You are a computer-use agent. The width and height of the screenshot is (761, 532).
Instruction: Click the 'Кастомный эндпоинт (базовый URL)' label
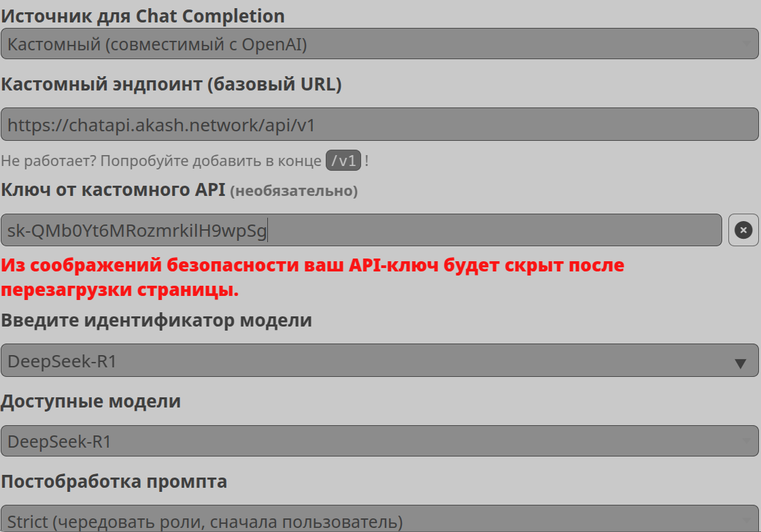[x=171, y=84]
